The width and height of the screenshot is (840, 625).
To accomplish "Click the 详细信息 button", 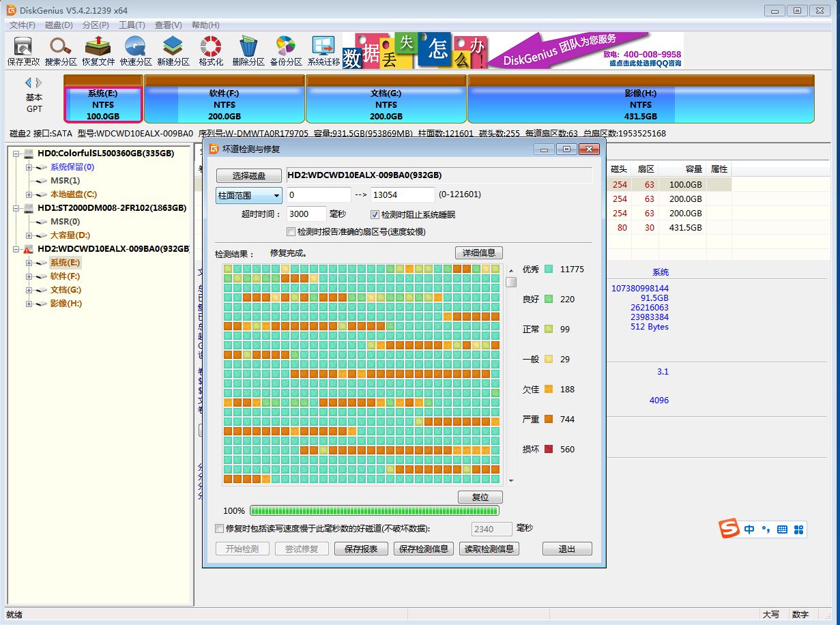I will 478,252.
